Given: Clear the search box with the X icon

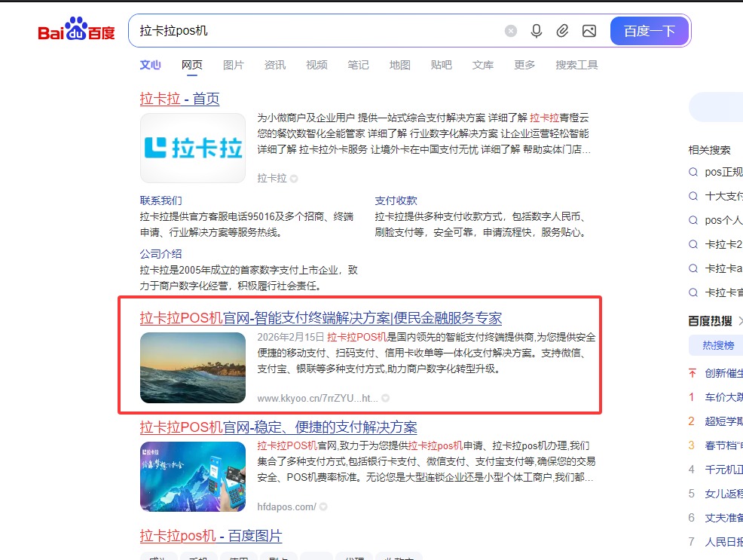Looking at the screenshot, I should [511, 30].
